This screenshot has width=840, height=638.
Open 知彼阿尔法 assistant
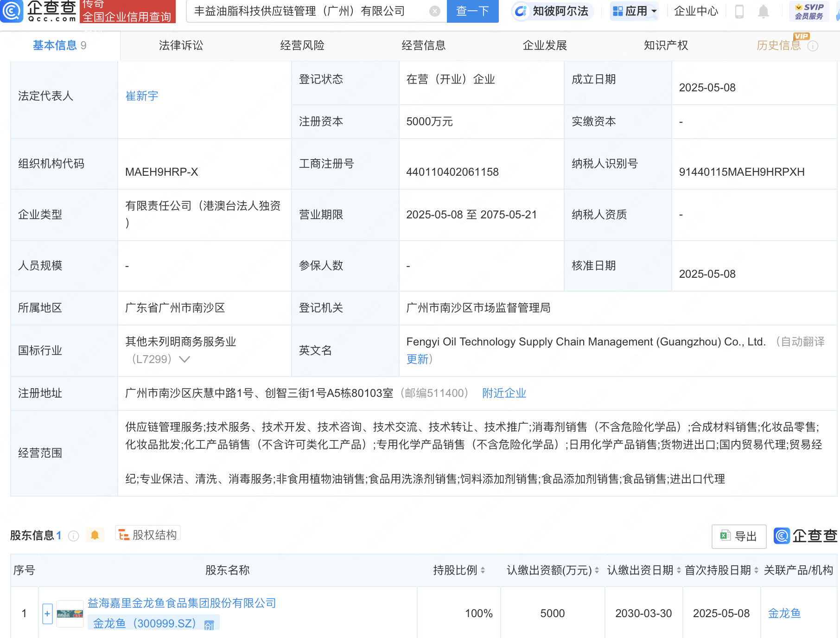[552, 11]
